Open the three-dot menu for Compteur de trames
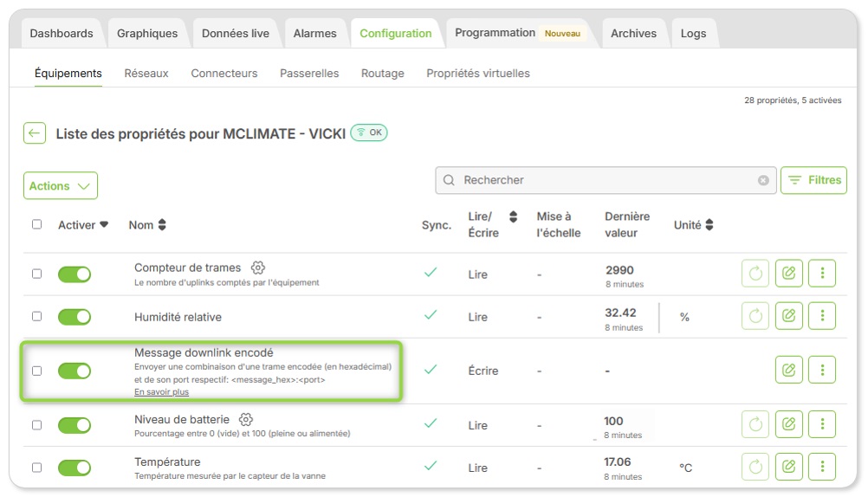Image resolution: width=868 pixels, height=497 pixels. 822,273
